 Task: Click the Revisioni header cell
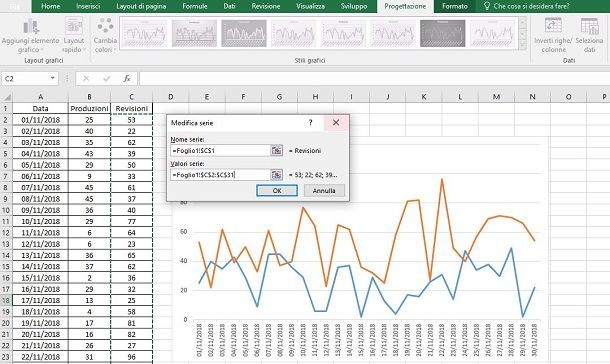pos(131,108)
